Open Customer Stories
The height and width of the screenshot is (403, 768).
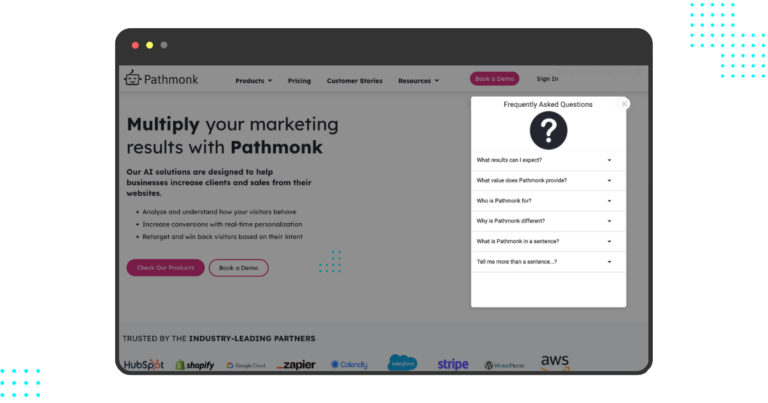point(355,81)
